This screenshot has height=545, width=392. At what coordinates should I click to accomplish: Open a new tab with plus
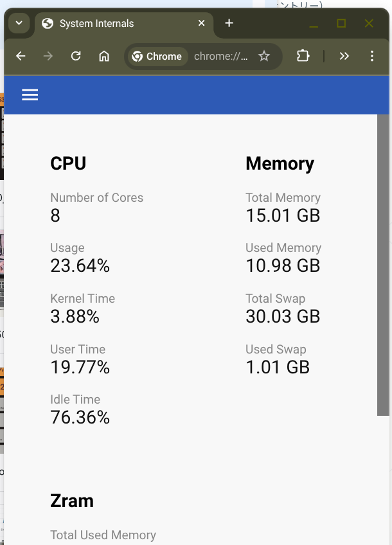229,23
